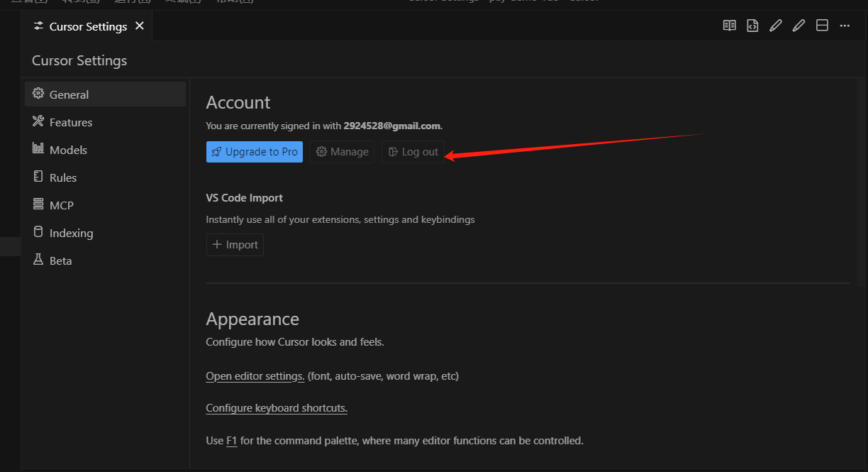The width and height of the screenshot is (868, 472).
Task: Click the F1 command palette link
Action: (x=231, y=441)
